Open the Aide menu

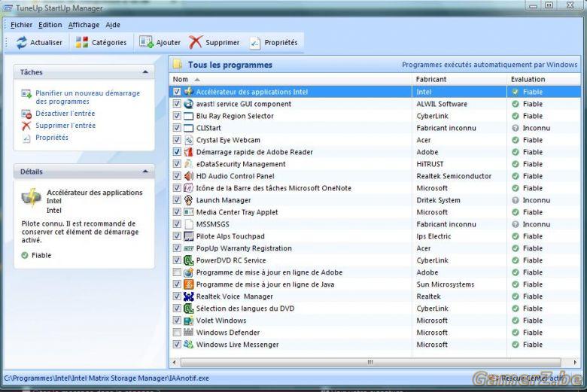[113, 25]
